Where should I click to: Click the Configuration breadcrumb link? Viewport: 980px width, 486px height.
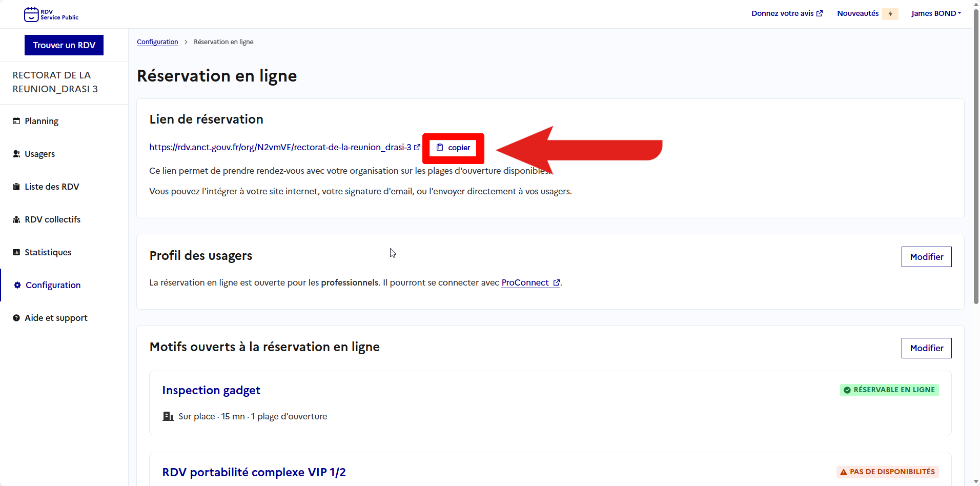(157, 42)
